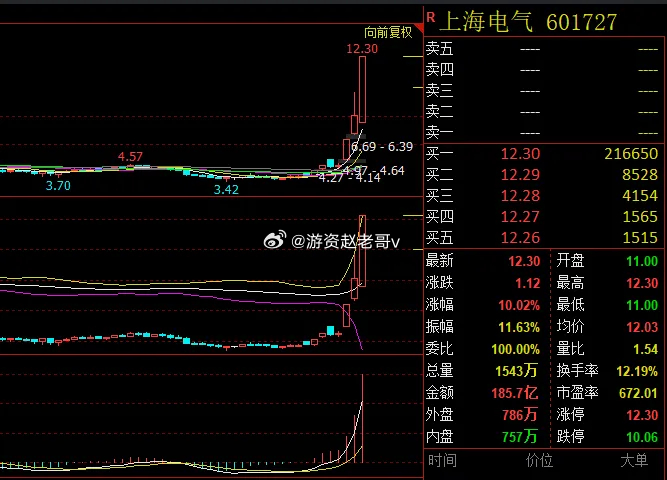Click the 买一 bid volume 216650
Viewport: 667px width, 480px height.
[631, 154]
